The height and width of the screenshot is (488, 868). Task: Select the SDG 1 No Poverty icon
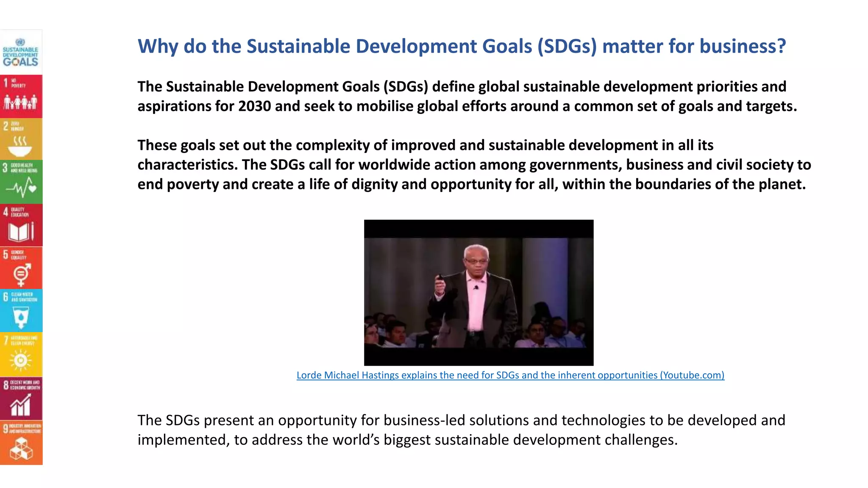21,97
